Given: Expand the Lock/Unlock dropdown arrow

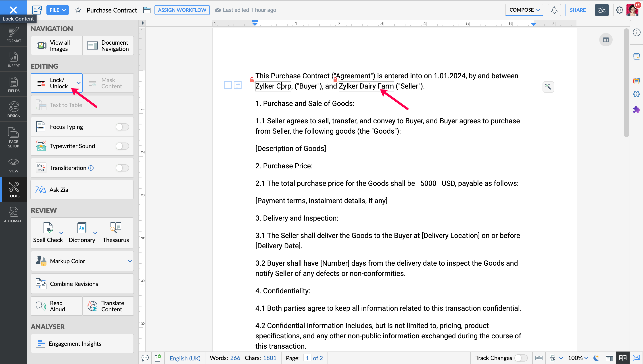Looking at the screenshot, I should [x=78, y=83].
